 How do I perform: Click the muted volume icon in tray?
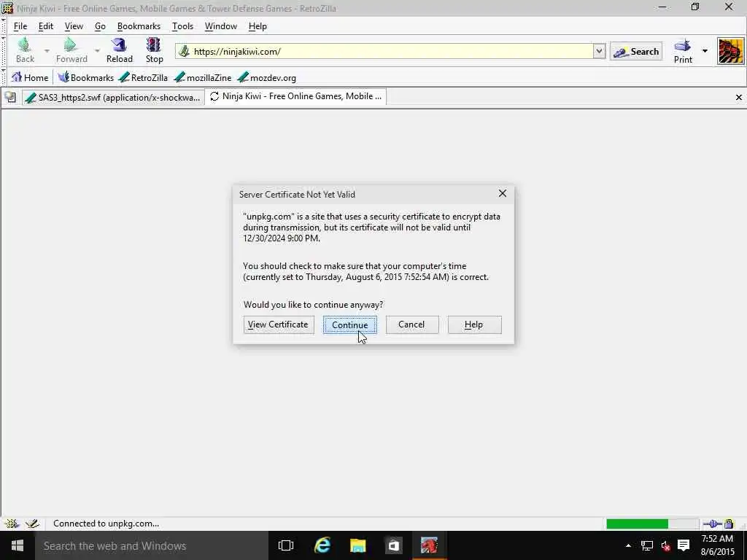pyautogui.click(x=665, y=545)
